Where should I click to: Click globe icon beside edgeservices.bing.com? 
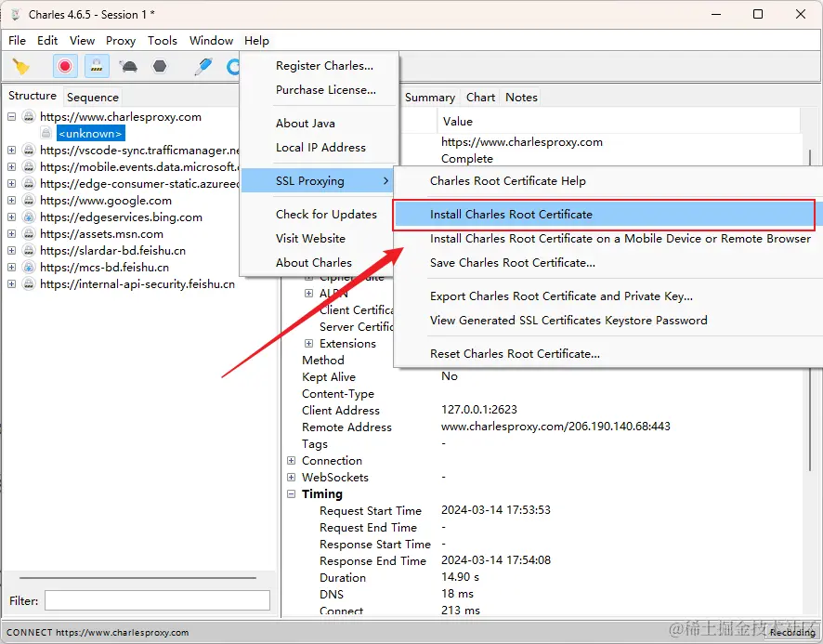pyautogui.click(x=29, y=217)
